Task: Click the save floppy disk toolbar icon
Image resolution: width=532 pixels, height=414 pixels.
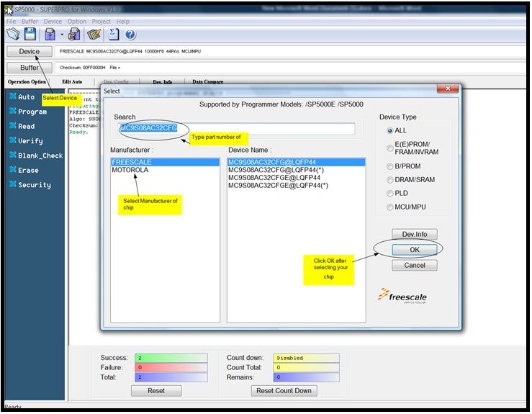Action: click(x=30, y=34)
